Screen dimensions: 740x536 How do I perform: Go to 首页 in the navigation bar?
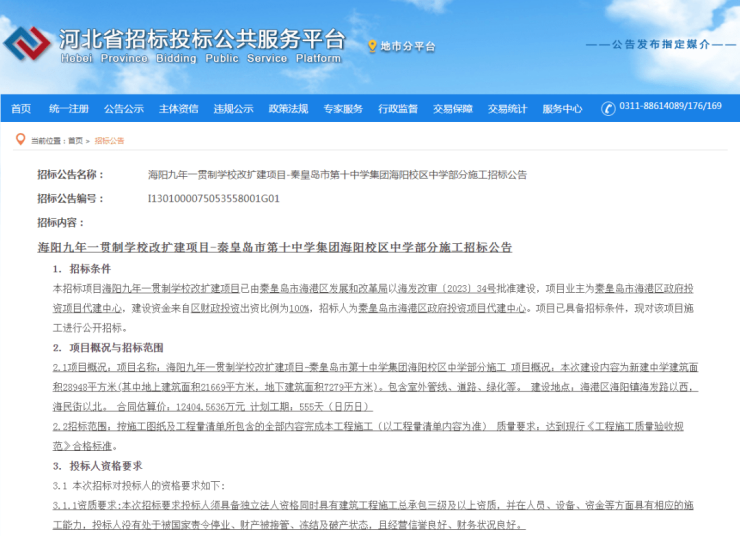click(x=20, y=108)
